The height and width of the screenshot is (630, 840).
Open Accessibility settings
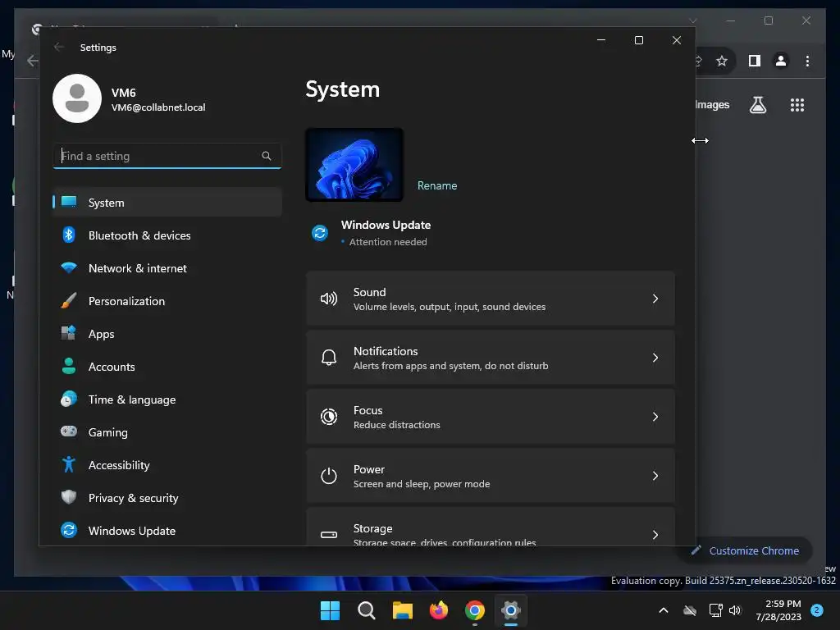click(x=167, y=465)
